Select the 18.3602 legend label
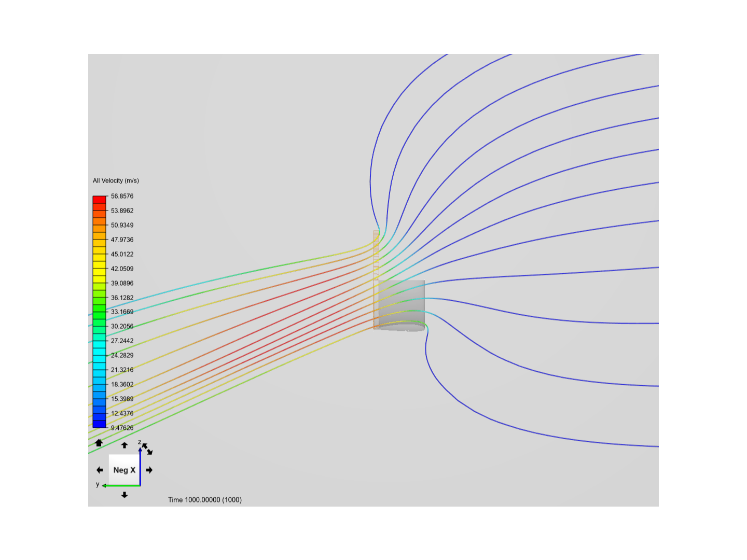Image resolution: width=747 pixels, height=560 pixels. [x=122, y=384]
